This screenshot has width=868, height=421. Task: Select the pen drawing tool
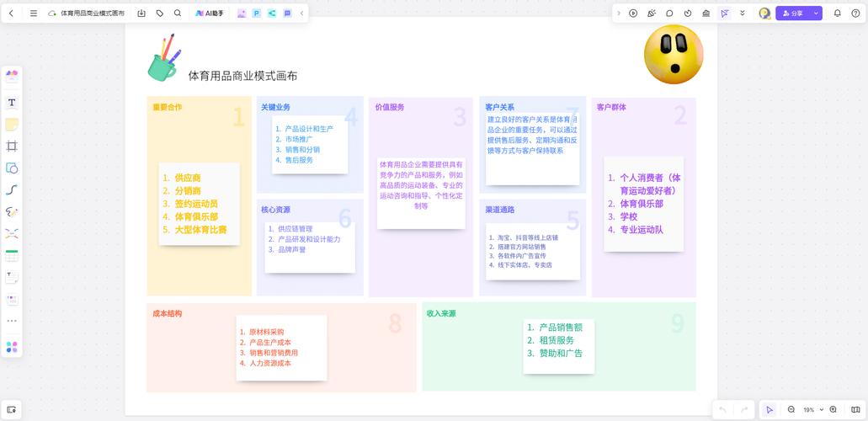tap(12, 211)
